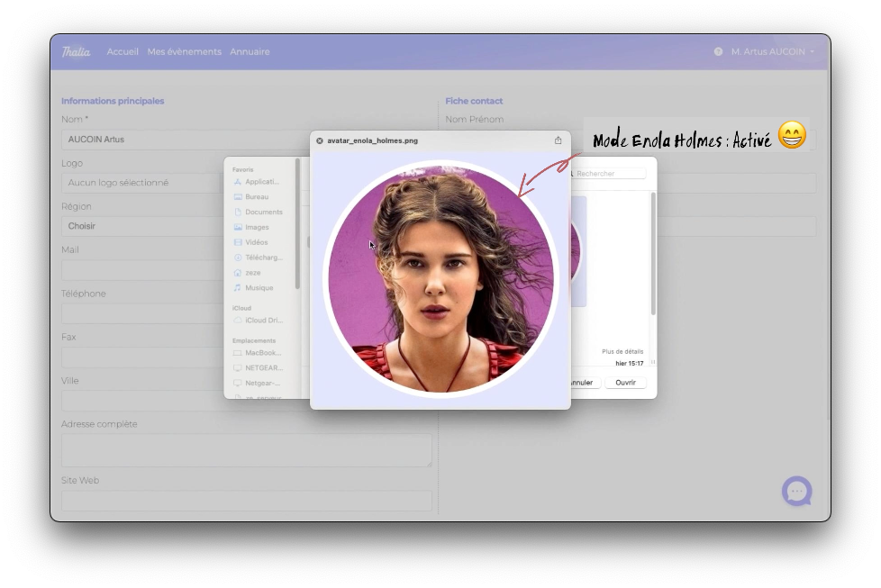
Task: Open the Mes évènements menu item
Action: (x=184, y=52)
